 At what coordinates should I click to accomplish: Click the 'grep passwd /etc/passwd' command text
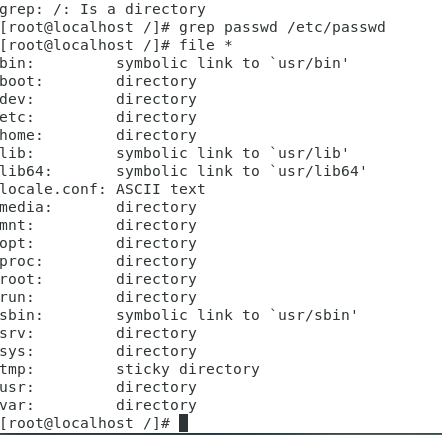pyautogui.click(x=282, y=27)
